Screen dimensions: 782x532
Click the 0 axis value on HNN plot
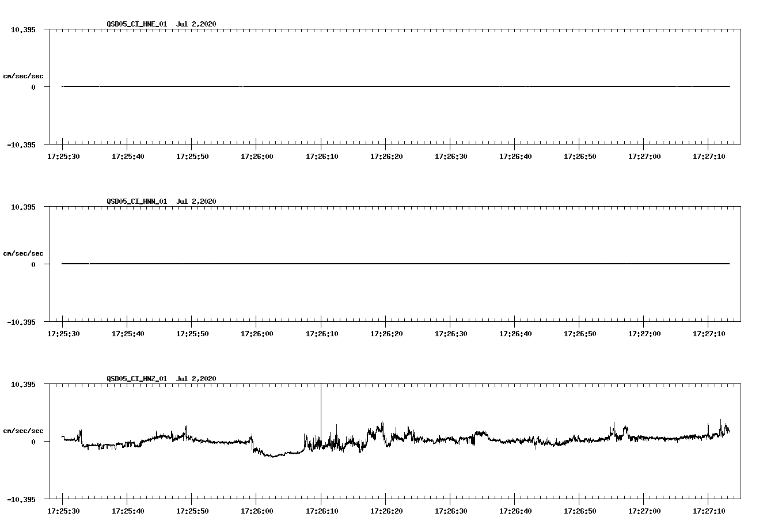click(x=33, y=264)
